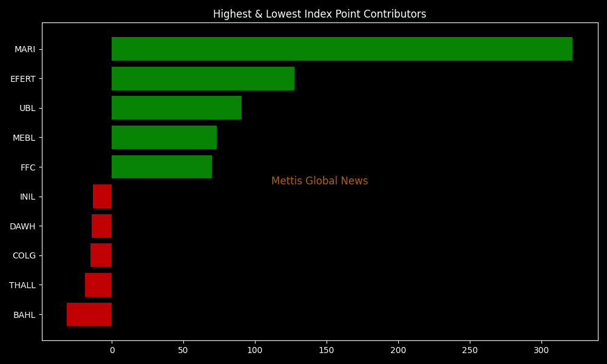The width and height of the screenshot is (607, 364).
Task: Click the red DAWH bar
Action: [102, 226]
